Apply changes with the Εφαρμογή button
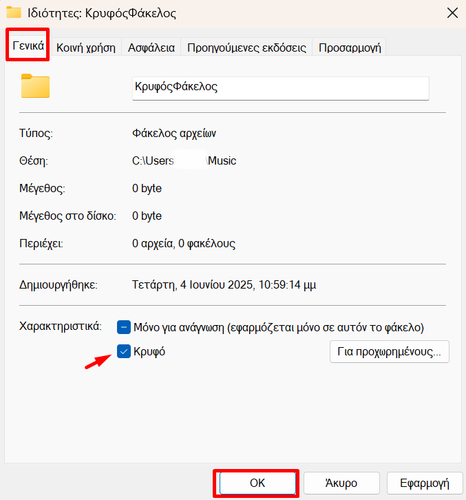466x500 pixels. pyautogui.click(x=425, y=483)
